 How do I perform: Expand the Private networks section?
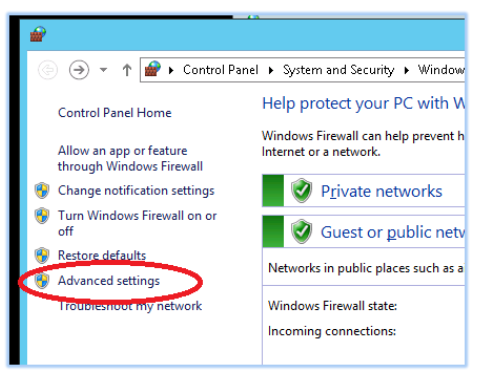[363, 191]
